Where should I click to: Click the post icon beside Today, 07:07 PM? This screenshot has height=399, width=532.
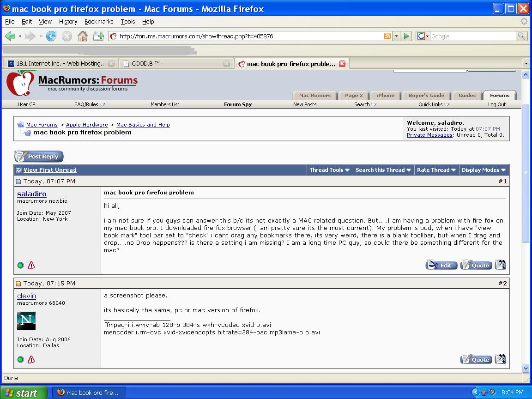(x=18, y=181)
